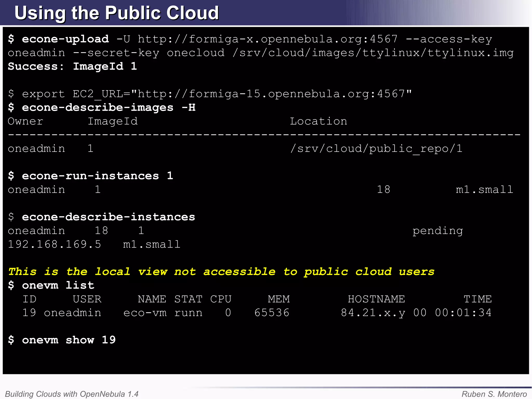Click the 'STAT' column header

tap(188, 299)
